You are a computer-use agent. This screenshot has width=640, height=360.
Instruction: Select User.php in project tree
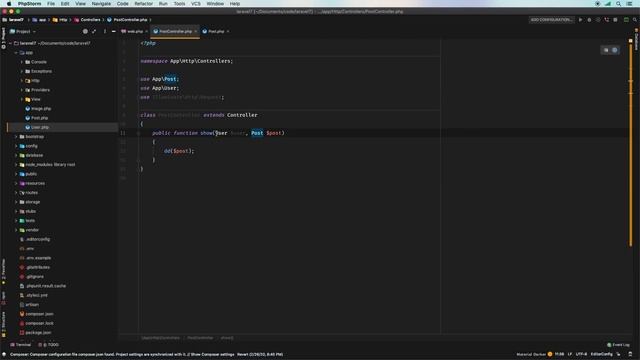pyautogui.click(x=40, y=127)
